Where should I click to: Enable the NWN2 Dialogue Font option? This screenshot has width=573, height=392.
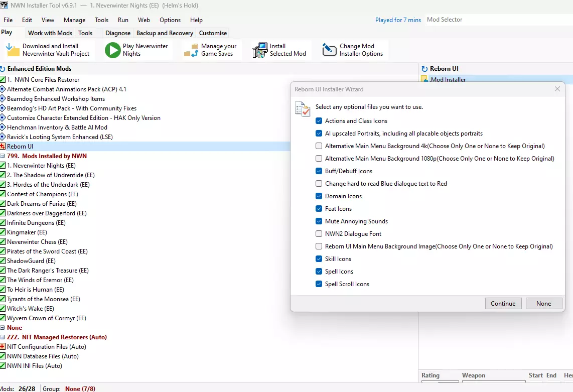tap(319, 234)
